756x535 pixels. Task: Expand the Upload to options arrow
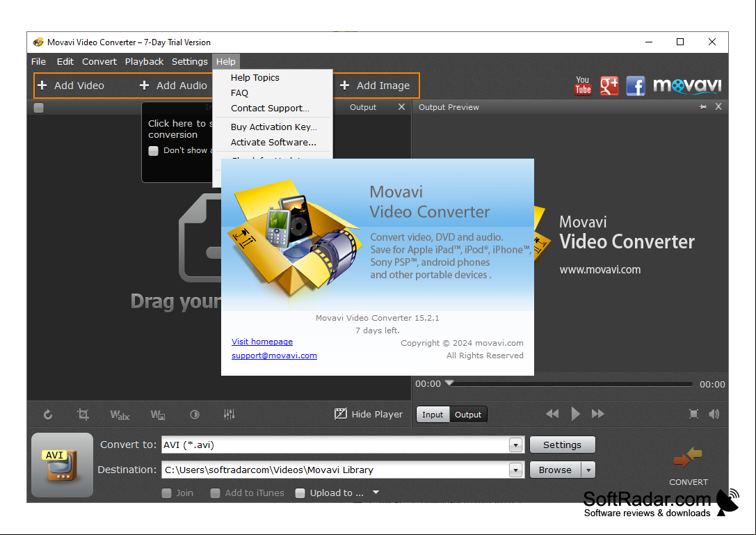376,493
